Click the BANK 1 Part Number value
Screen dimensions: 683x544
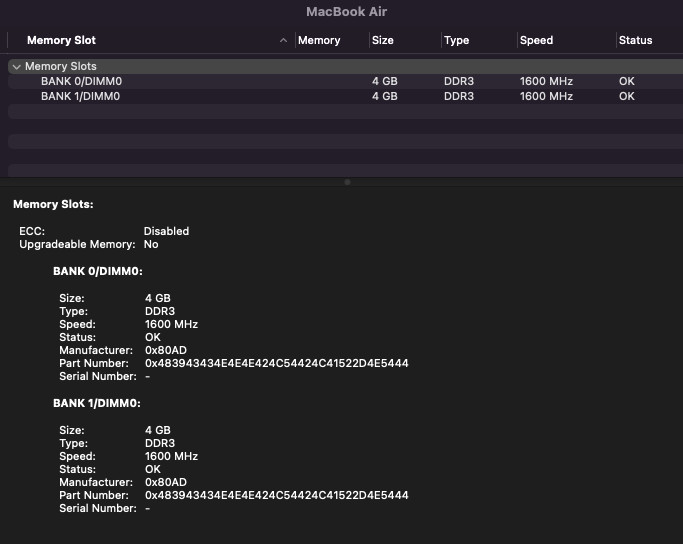(x=277, y=495)
